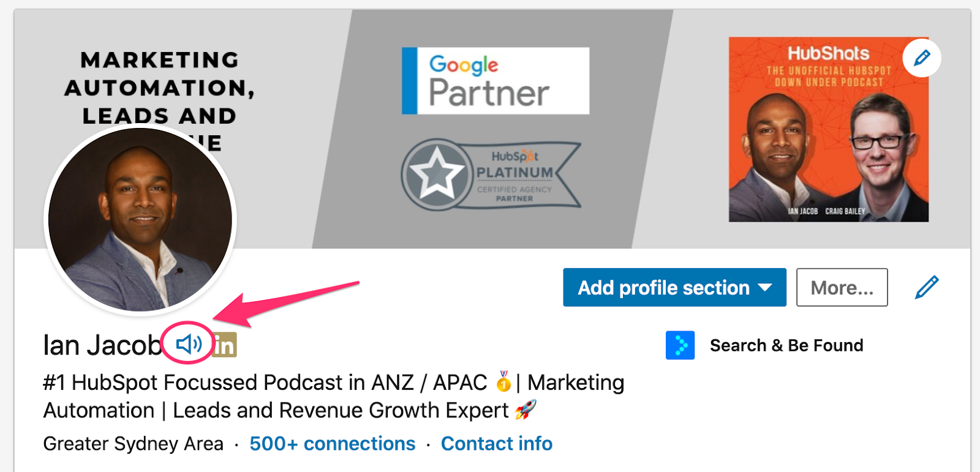The height and width of the screenshot is (472, 980).
Task: Open the cover image pencil edit icon
Action: point(922,58)
